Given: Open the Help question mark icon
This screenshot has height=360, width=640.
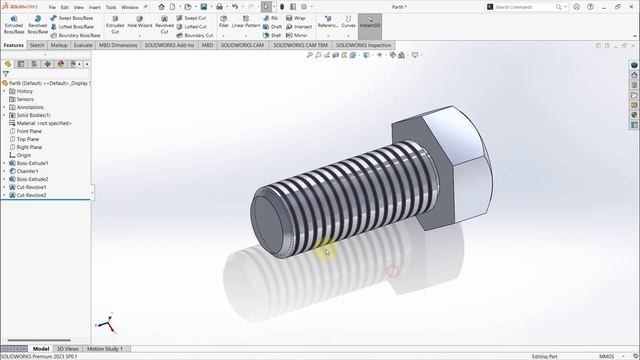Looking at the screenshot, I should pyautogui.click(x=590, y=7).
